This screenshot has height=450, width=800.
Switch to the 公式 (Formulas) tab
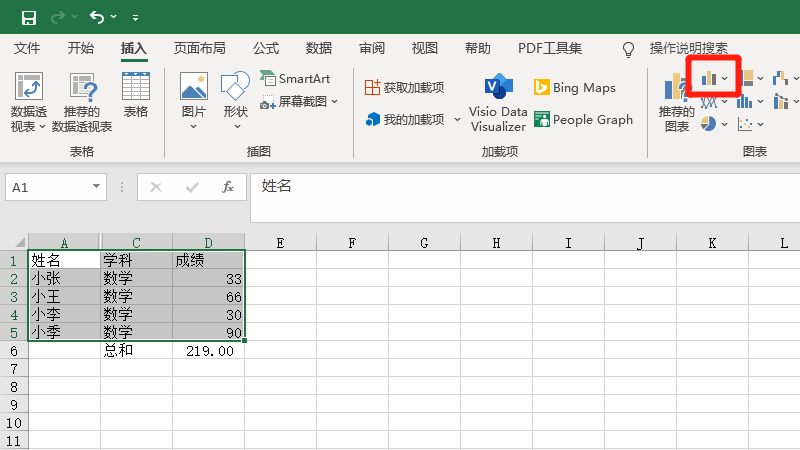tap(266, 48)
